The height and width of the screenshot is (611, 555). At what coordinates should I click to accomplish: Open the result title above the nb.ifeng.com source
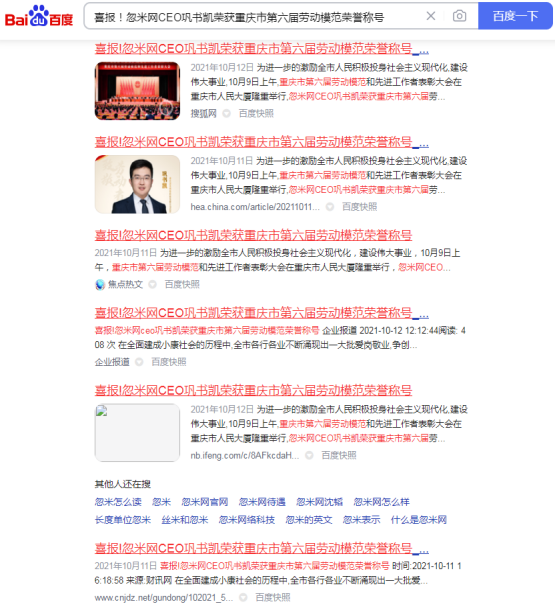point(253,390)
